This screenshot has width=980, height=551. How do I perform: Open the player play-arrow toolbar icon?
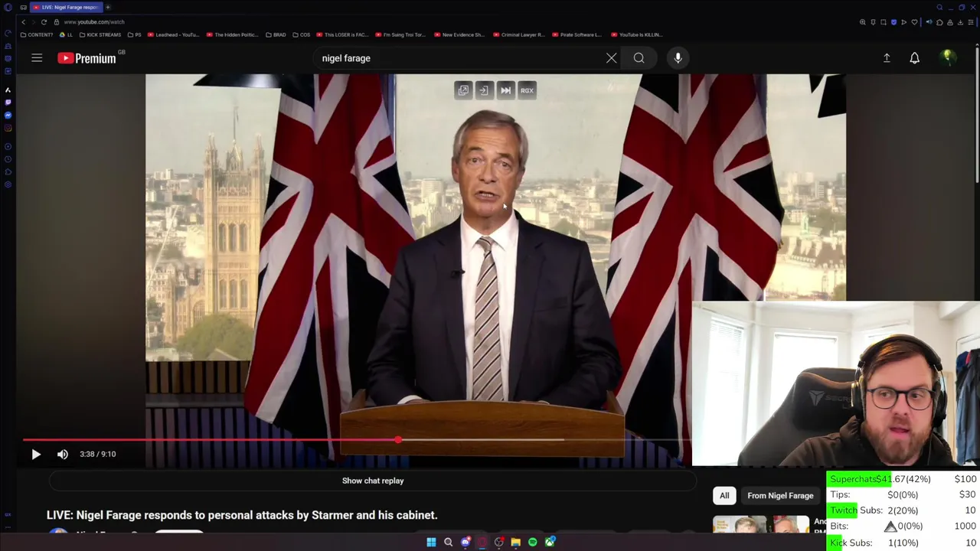904,22
